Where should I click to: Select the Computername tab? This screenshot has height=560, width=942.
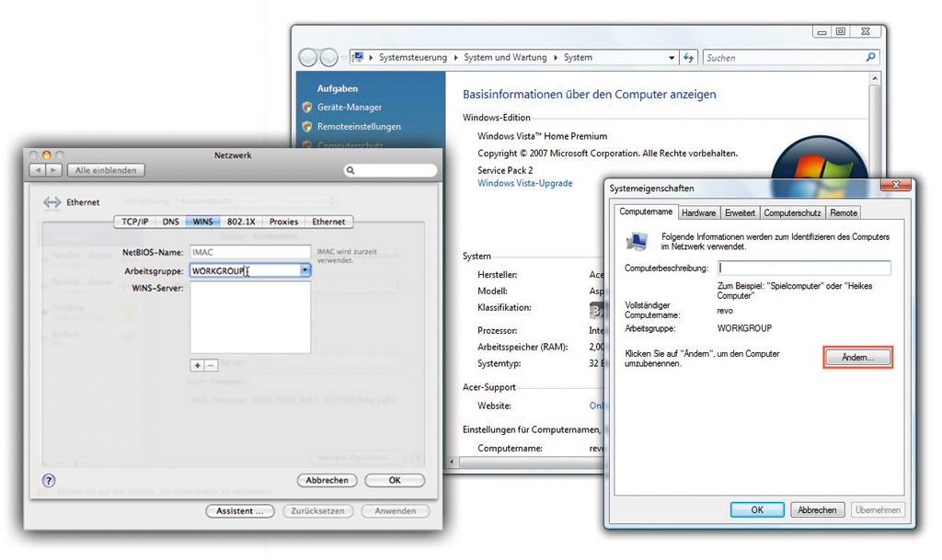click(x=646, y=211)
